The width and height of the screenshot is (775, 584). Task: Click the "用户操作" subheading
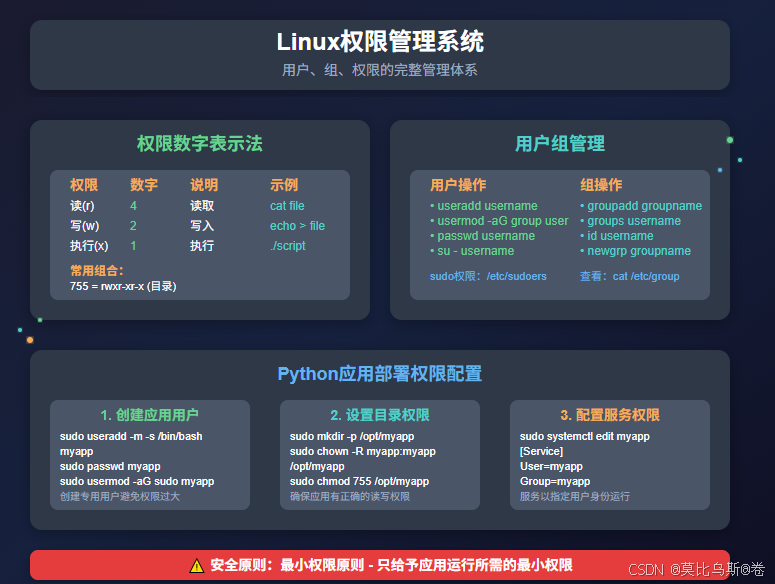[458, 185]
